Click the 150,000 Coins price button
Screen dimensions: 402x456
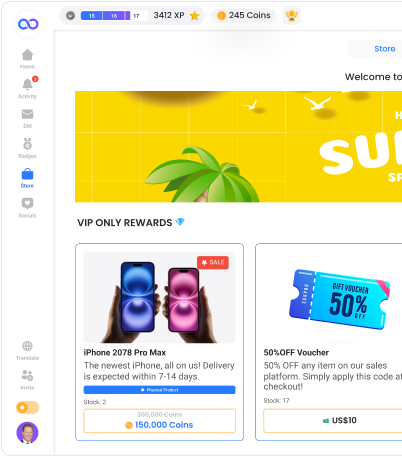click(159, 421)
